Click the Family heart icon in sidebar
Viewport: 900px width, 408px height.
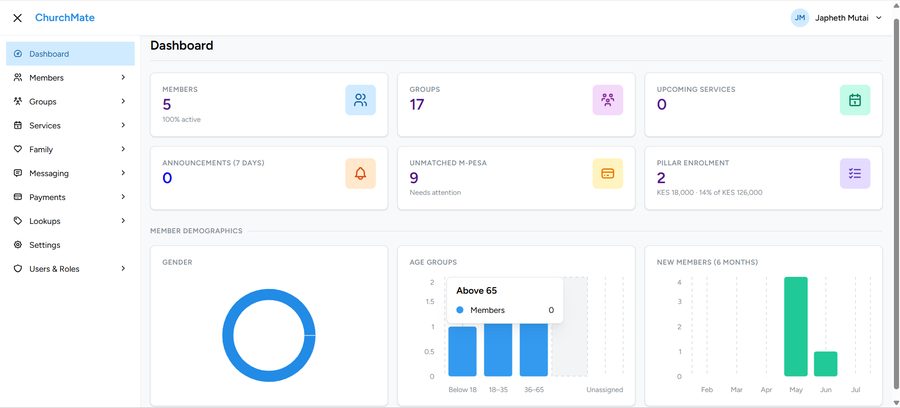(x=18, y=149)
